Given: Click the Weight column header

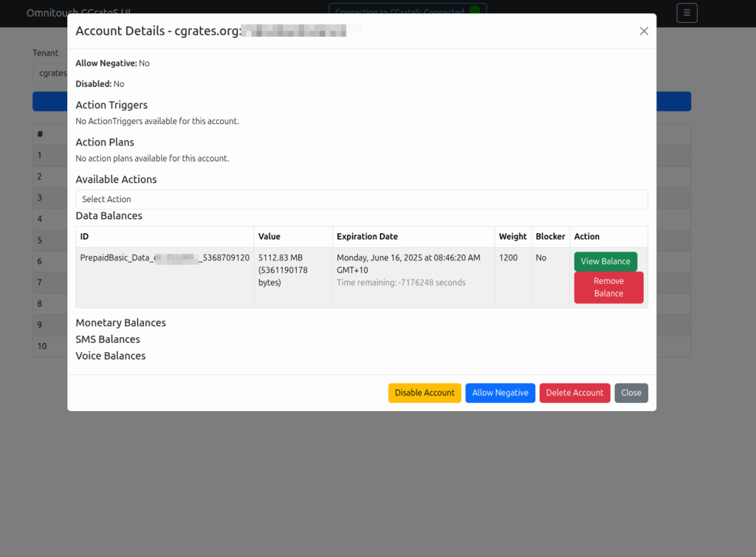Looking at the screenshot, I should pos(512,237).
